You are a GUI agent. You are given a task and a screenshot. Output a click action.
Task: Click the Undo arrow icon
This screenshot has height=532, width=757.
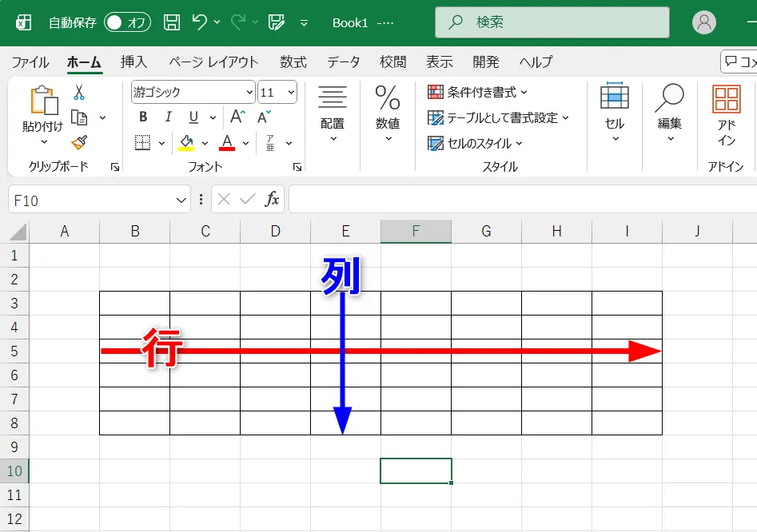coord(200,22)
